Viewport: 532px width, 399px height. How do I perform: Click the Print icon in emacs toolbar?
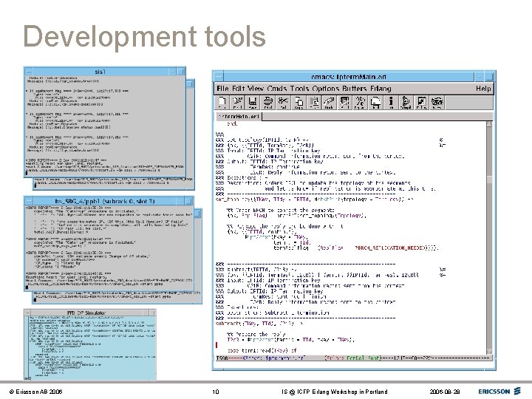pos(267,102)
